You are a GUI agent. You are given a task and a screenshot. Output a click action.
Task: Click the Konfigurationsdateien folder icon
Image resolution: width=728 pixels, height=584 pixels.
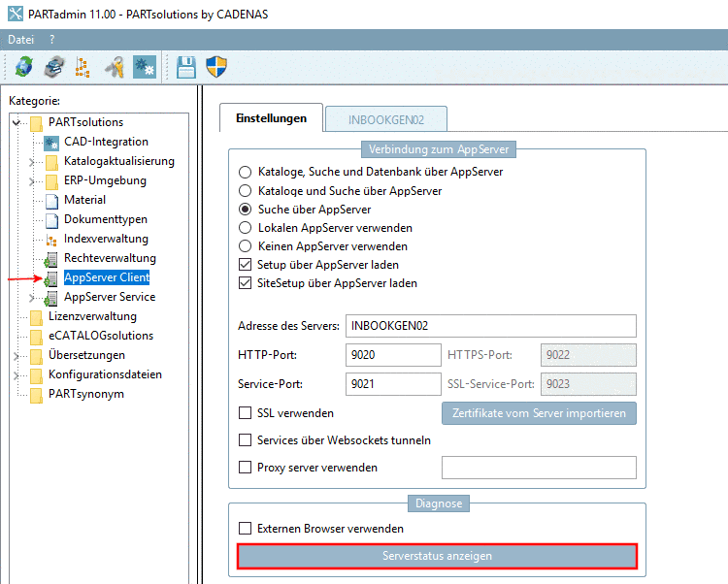coord(36,375)
